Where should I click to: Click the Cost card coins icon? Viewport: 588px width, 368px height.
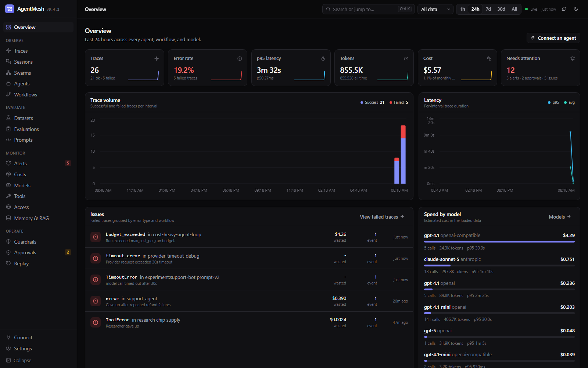[489, 59]
